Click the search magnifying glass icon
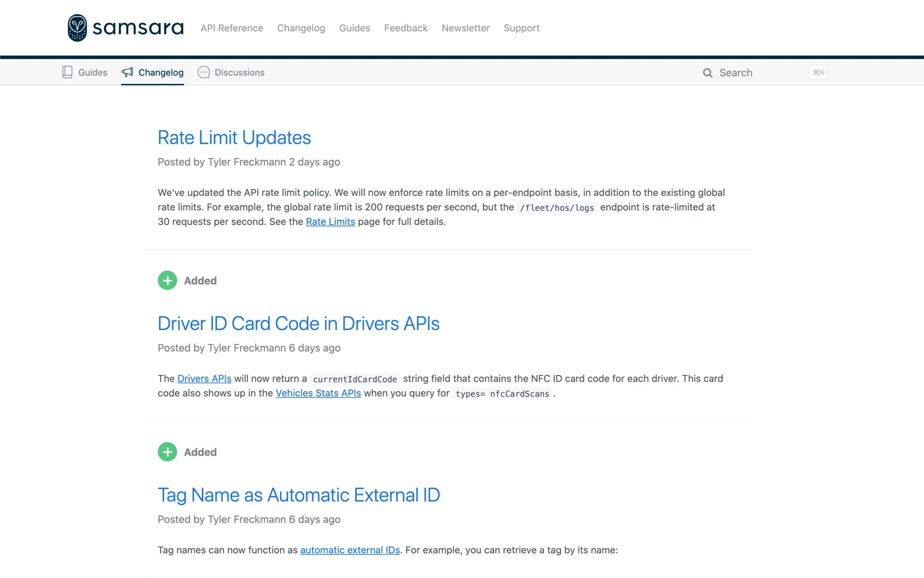The image size is (924, 578). click(707, 73)
